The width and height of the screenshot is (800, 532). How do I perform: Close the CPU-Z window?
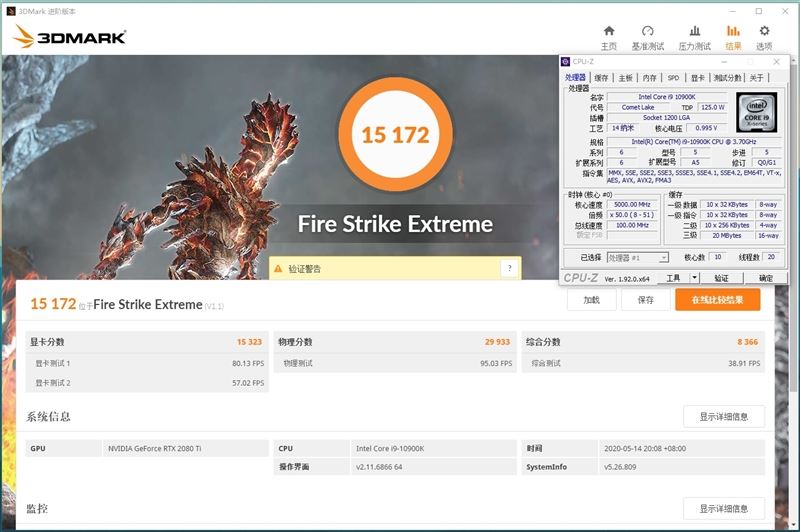coord(777,62)
